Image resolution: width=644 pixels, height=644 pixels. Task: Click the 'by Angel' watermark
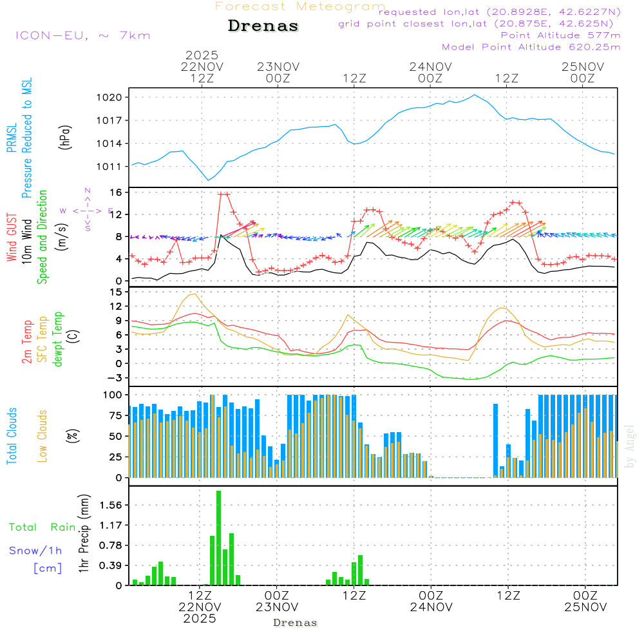(x=630, y=446)
